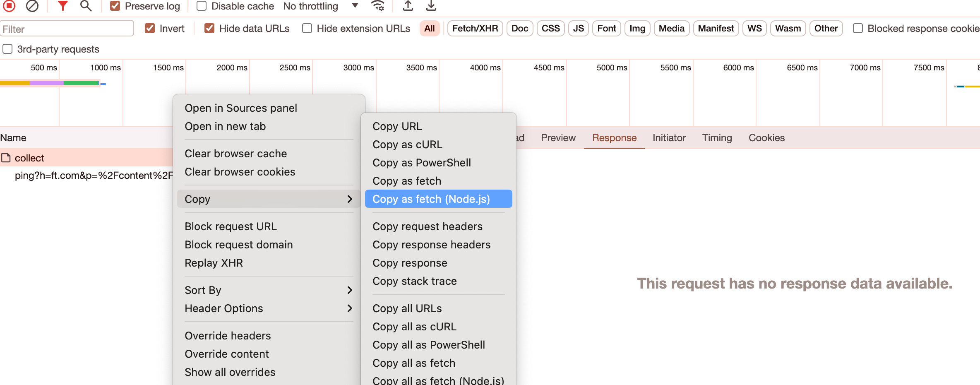980x385 pixels.
Task: Open the Cookies tab
Action: pos(766,138)
